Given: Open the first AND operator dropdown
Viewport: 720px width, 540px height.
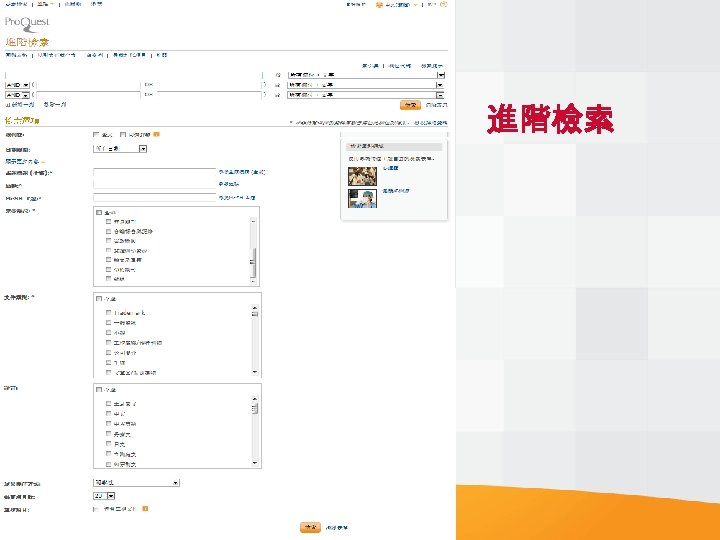Looking at the screenshot, I should tap(17, 85).
